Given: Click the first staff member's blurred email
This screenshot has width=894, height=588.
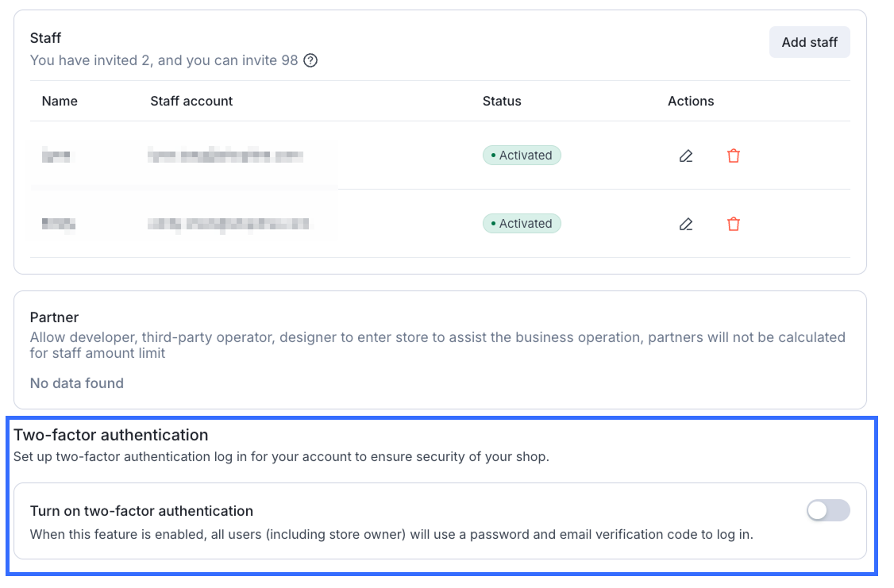Looking at the screenshot, I should 225,156.
